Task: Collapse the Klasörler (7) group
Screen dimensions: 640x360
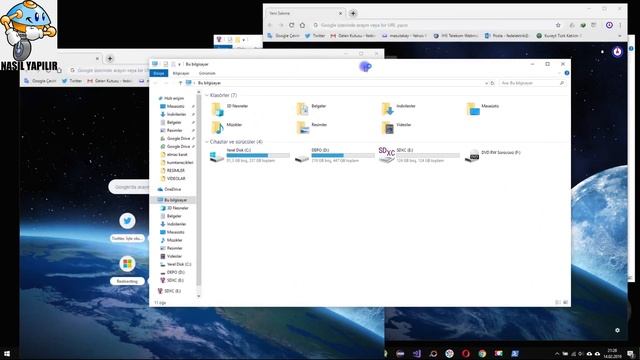Action: tap(207, 96)
